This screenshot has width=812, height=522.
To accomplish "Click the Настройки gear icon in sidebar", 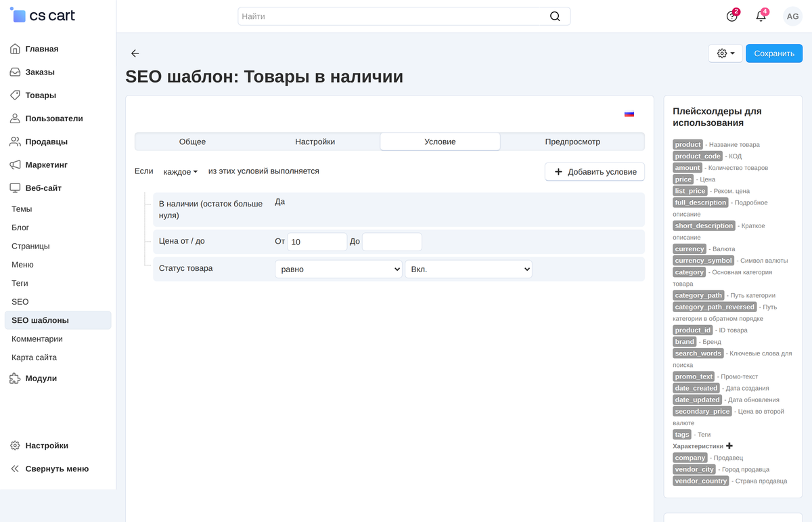I will (x=15, y=445).
